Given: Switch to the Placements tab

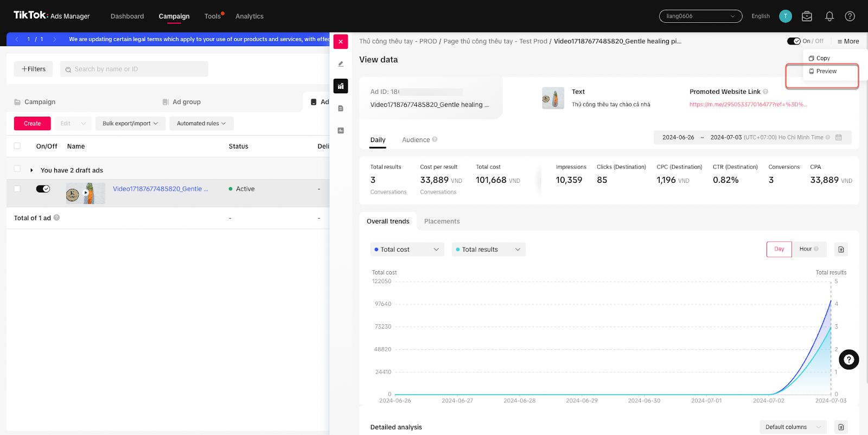Looking at the screenshot, I should click(x=442, y=221).
